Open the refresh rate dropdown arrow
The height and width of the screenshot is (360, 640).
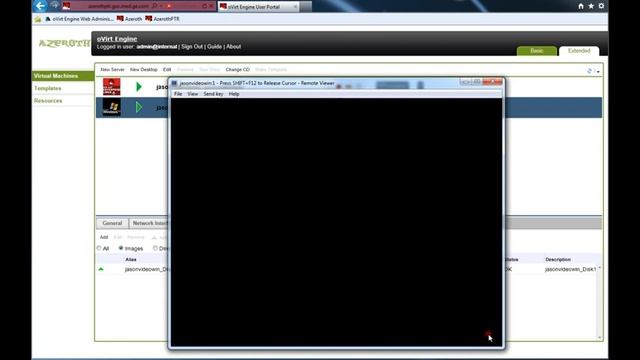[598, 71]
